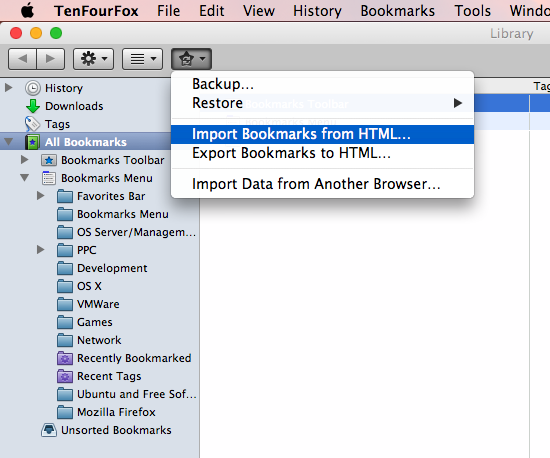Click the Favorites Bar folder icon
This screenshot has width=550, height=458.
point(65,196)
